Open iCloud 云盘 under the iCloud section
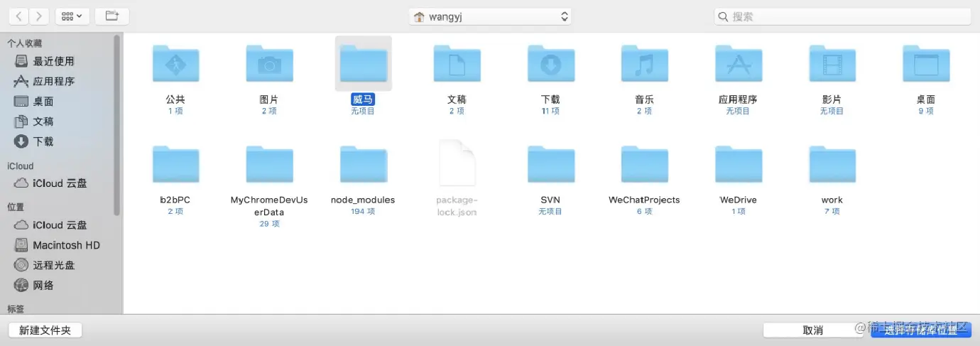Viewport: 980px width, 346px height. (x=61, y=183)
